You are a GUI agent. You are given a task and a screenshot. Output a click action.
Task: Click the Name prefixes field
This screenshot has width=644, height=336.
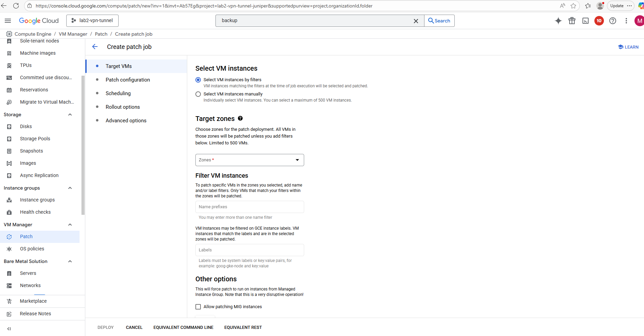[x=250, y=207]
